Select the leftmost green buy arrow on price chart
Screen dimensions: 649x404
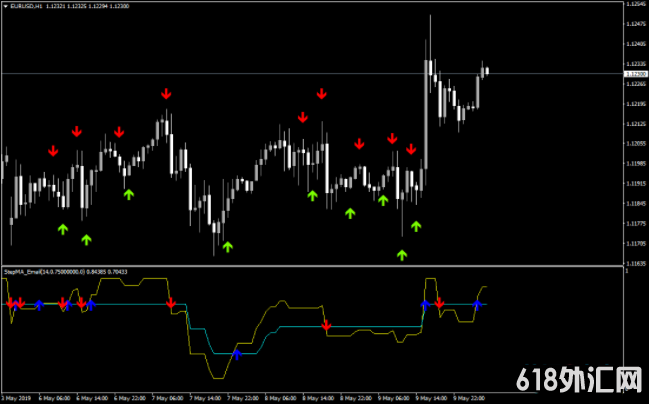(x=63, y=229)
